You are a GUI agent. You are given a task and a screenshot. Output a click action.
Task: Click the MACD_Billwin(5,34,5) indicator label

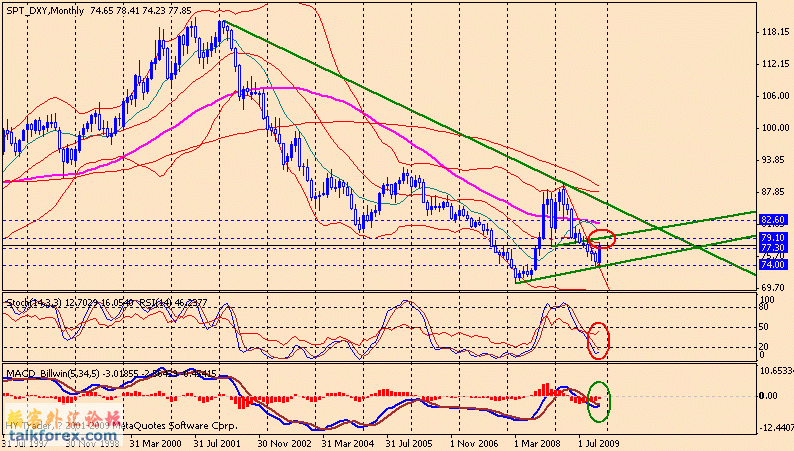point(53,374)
